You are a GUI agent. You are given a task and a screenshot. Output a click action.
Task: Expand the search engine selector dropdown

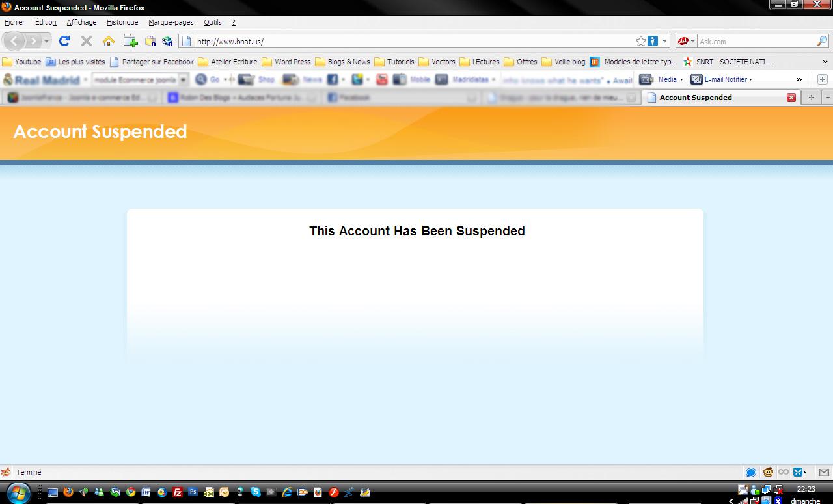pos(686,41)
